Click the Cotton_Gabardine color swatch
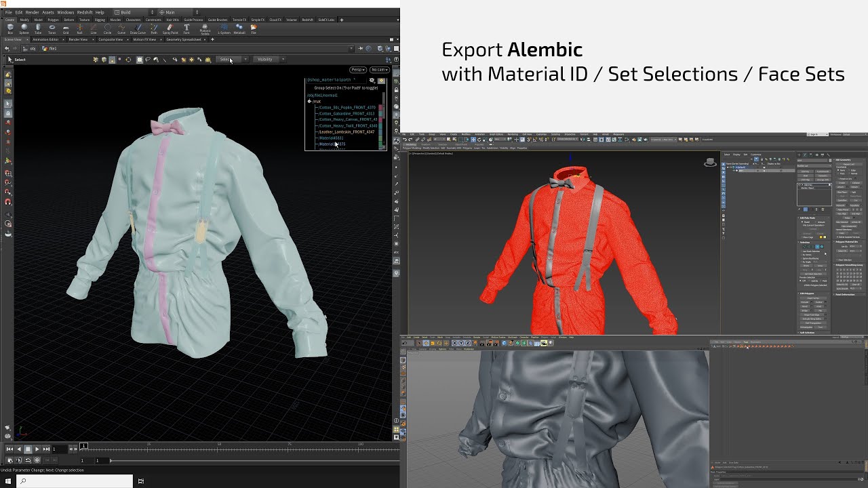This screenshot has width=868, height=488. click(x=380, y=113)
